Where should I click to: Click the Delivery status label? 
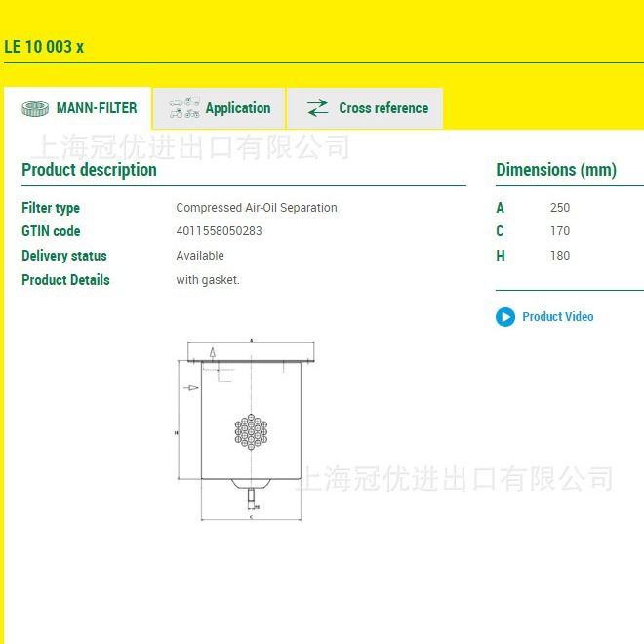pos(64,256)
